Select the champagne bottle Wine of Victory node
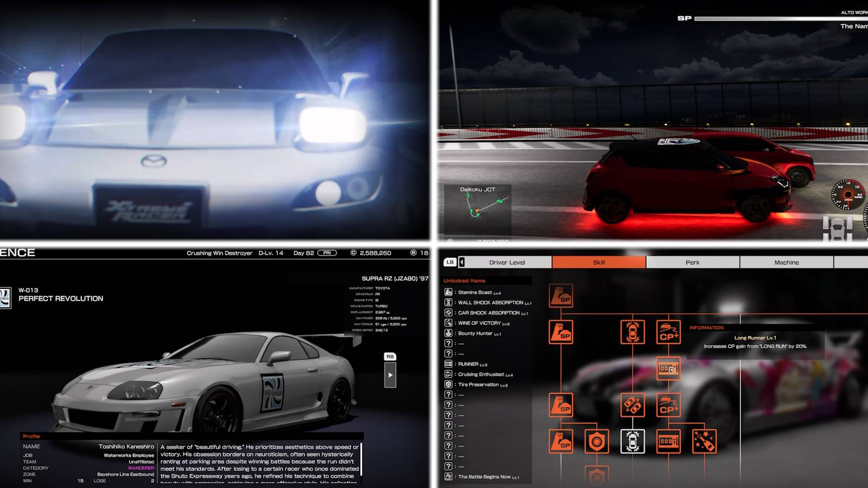Viewport: 868px width, 488px height. (704, 441)
